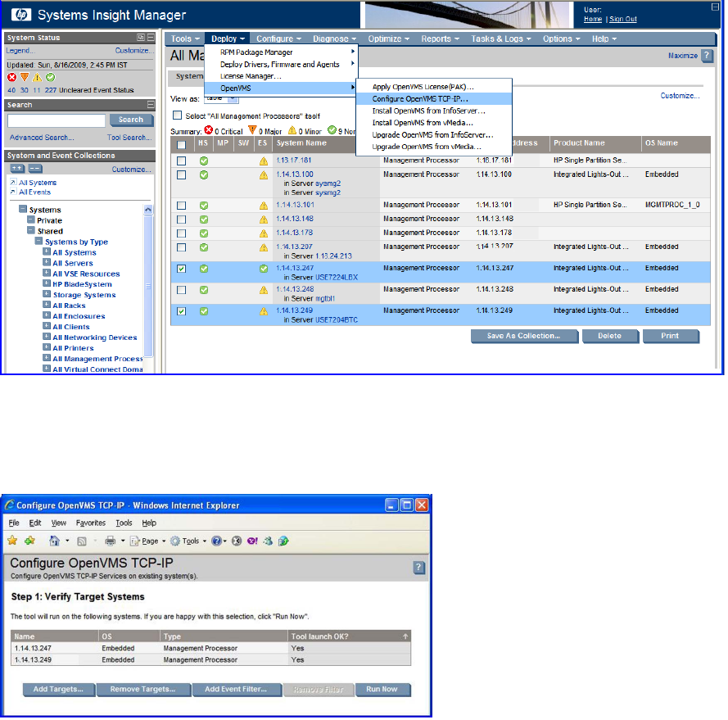Open the Configure menu
The width and height of the screenshot is (728, 720).
point(278,38)
